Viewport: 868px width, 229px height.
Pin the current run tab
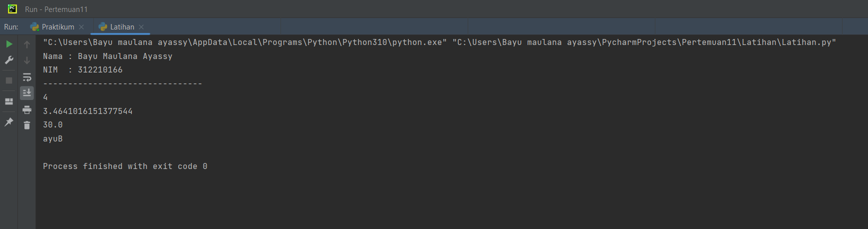(9, 122)
